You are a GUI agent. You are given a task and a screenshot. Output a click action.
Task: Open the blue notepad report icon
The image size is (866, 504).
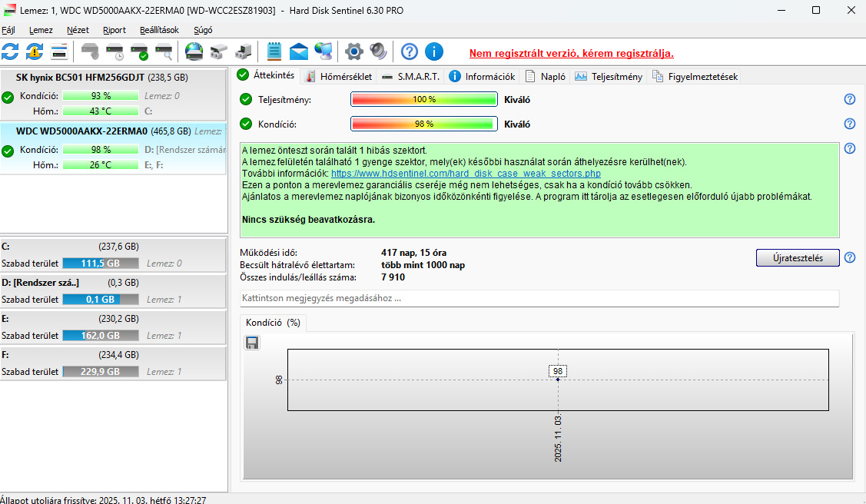(x=274, y=52)
